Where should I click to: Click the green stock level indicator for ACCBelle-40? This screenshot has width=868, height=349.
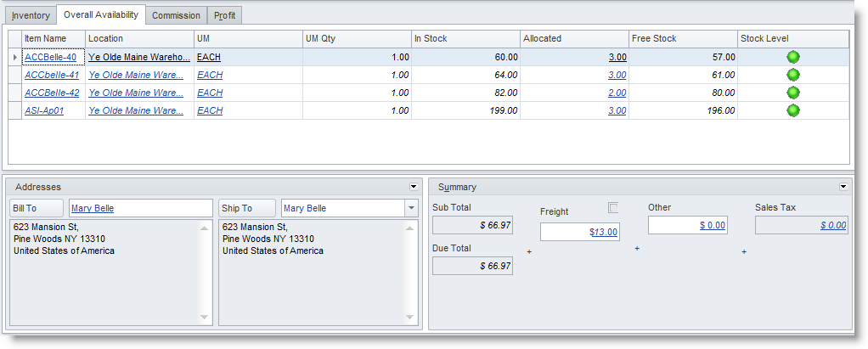coord(793,57)
